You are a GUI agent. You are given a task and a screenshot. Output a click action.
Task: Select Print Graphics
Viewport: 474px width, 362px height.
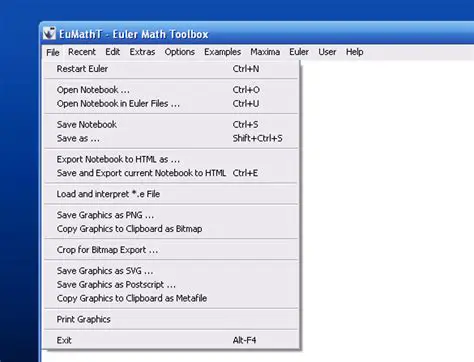[171, 319]
